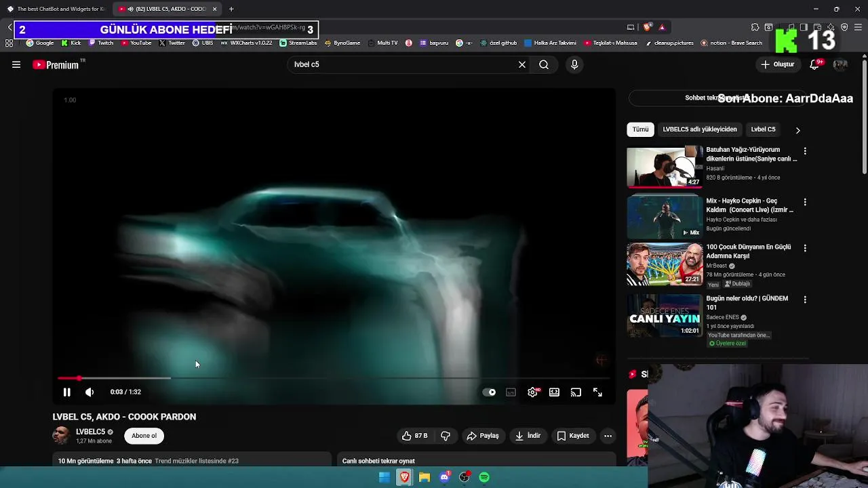
Task: Close the LVBEL C5 browser tab
Action: click(215, 9)
